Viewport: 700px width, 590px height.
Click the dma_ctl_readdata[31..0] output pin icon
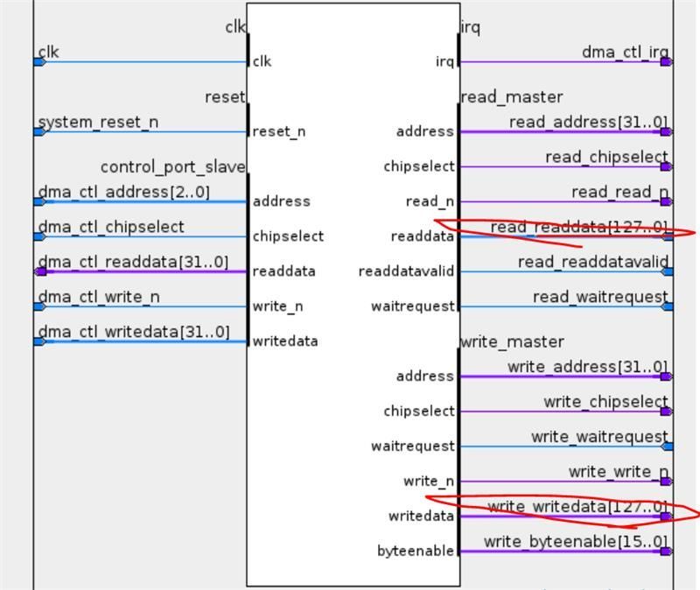tap(40, 271)
